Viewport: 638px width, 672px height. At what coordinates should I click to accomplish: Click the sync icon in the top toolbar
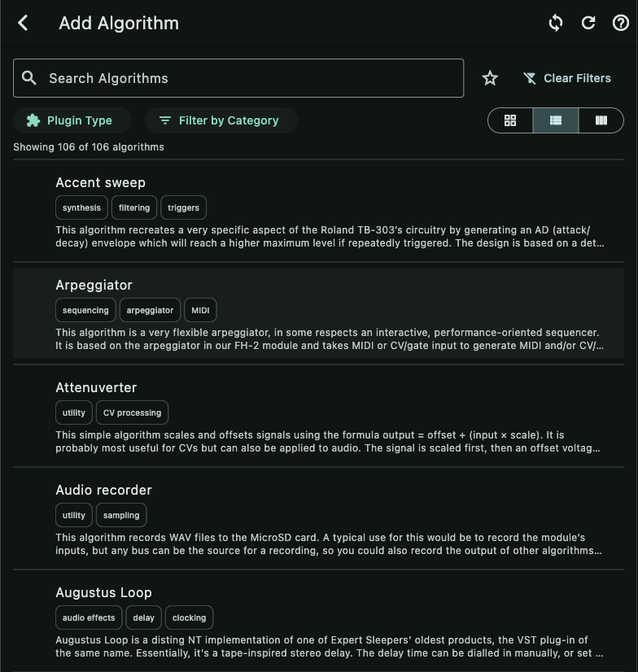point(555,23)
